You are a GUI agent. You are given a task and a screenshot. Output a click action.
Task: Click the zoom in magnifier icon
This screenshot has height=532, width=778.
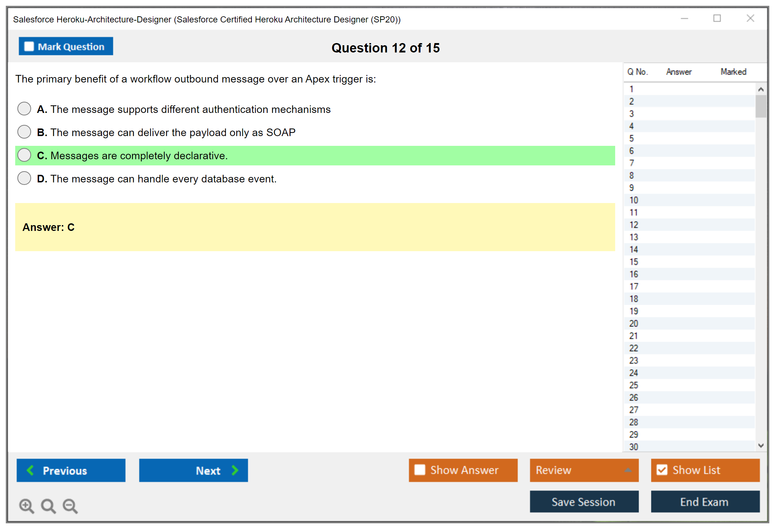(26, 506)
